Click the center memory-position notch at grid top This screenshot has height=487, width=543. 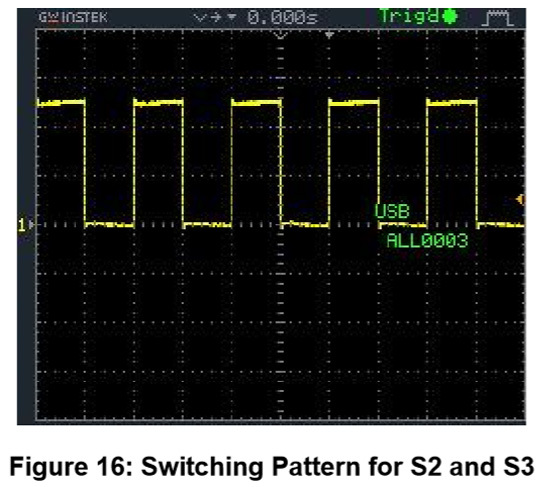coord(281,35)
